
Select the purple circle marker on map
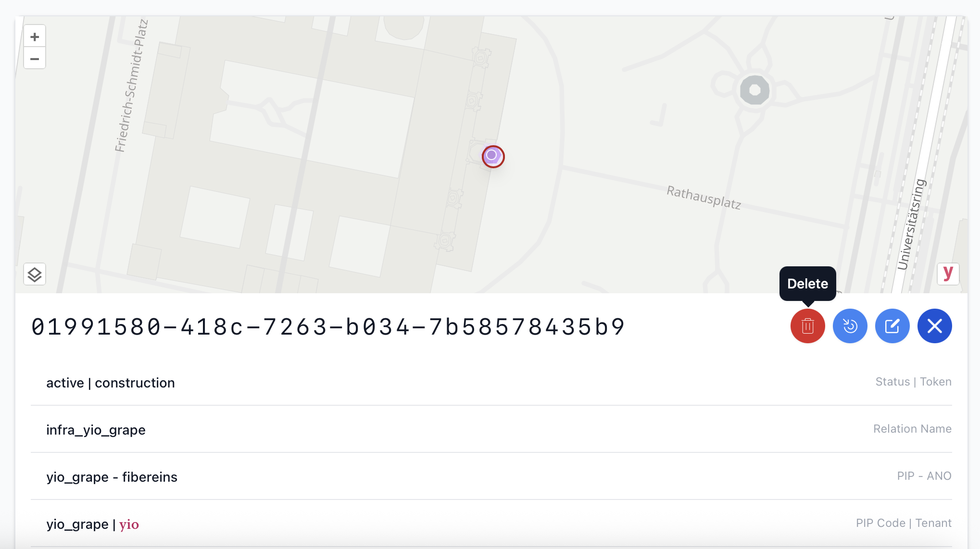492,156
